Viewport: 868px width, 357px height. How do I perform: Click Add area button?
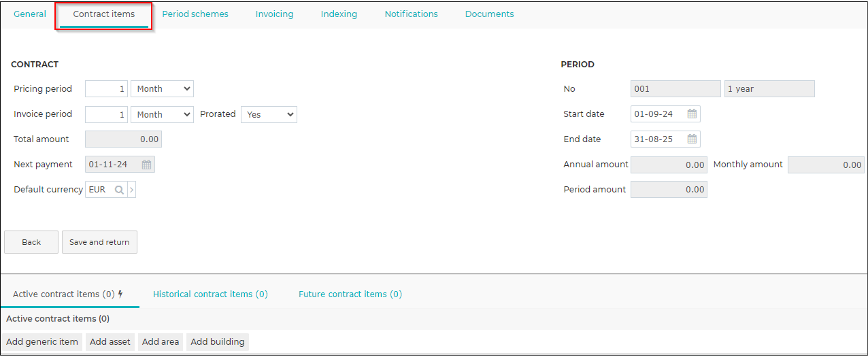coord(161,342)
